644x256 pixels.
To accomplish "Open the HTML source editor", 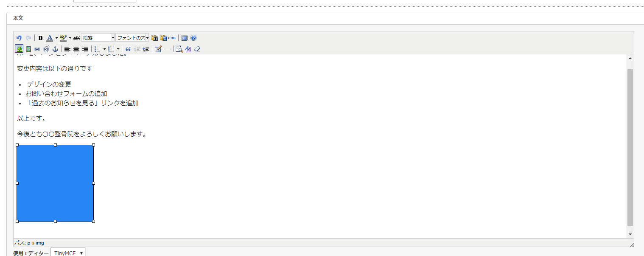I will [172, 38].
